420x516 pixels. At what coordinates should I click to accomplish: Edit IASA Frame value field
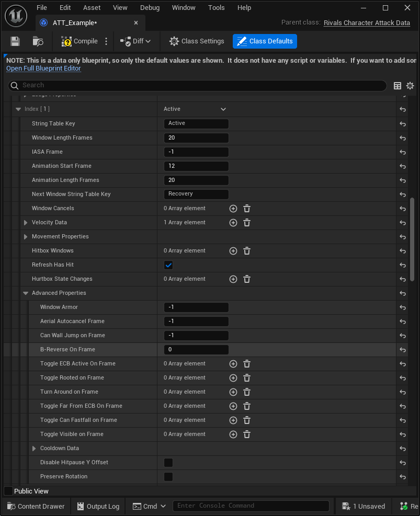(x=196, y=152)
